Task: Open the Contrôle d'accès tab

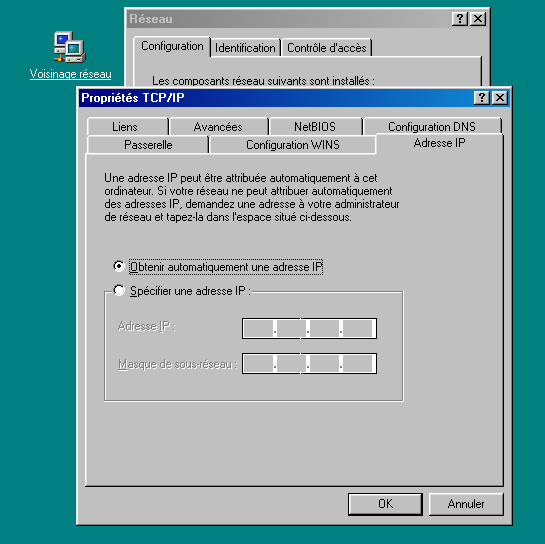Action: tap(327, 48)
